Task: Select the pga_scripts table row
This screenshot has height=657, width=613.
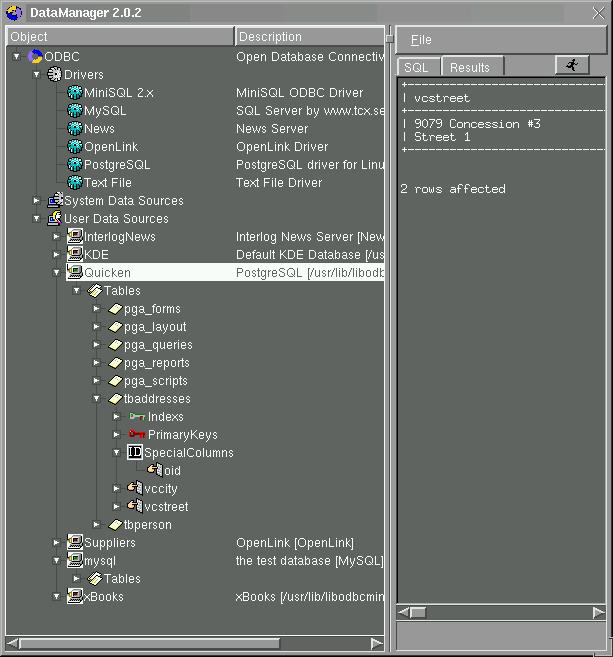Action: pos(155,381)
